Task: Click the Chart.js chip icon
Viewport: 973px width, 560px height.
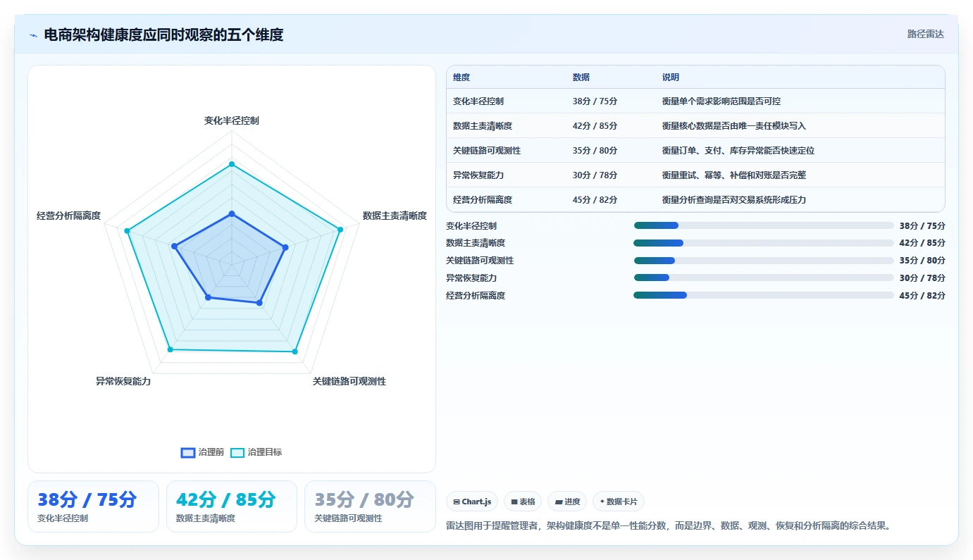Action: (457, 502)
